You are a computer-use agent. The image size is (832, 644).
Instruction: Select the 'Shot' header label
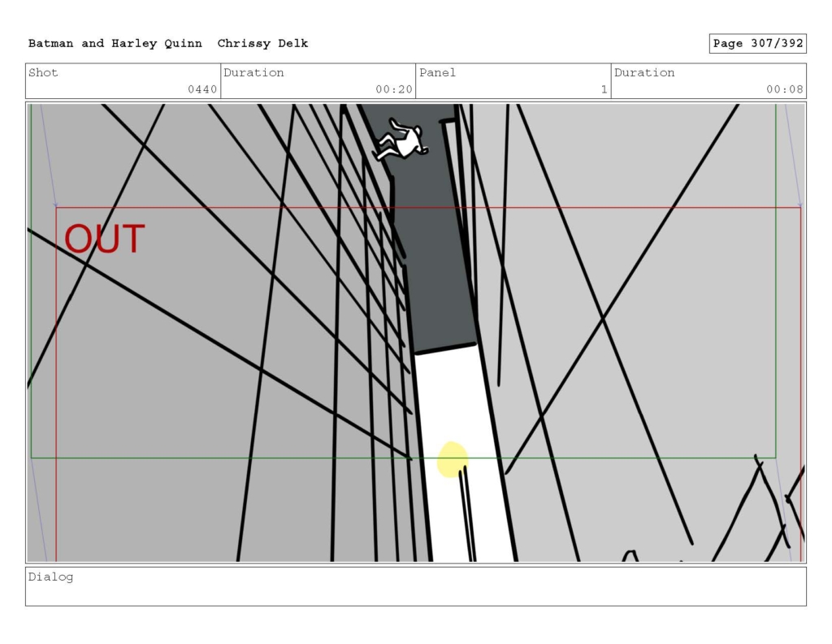click(43, 72)
